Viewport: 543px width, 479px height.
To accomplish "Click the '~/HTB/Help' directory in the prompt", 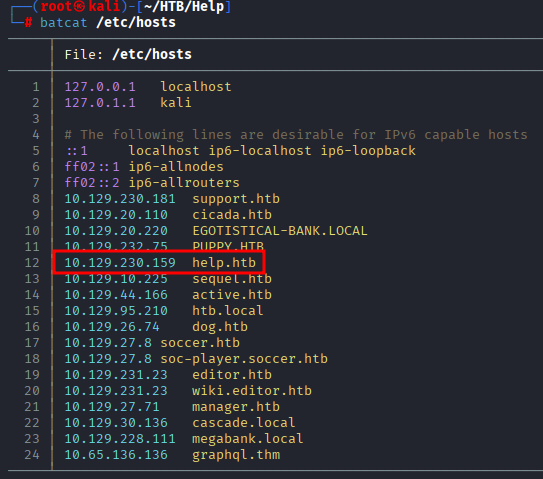I will pyautogui.click(x=184, y=7).
